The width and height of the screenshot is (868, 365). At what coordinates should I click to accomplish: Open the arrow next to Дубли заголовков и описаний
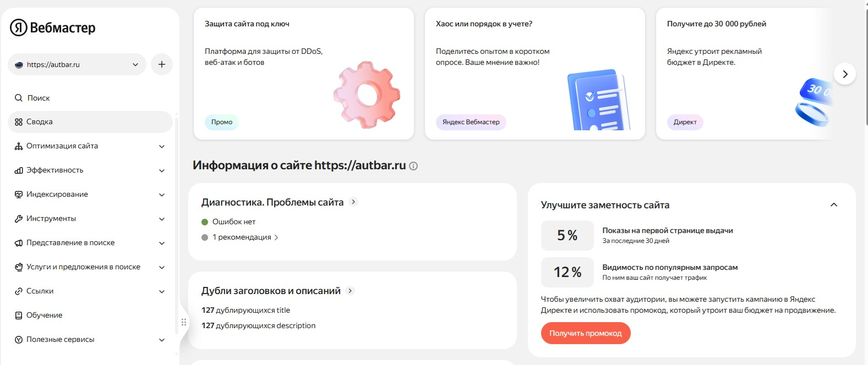pos(350,291)
